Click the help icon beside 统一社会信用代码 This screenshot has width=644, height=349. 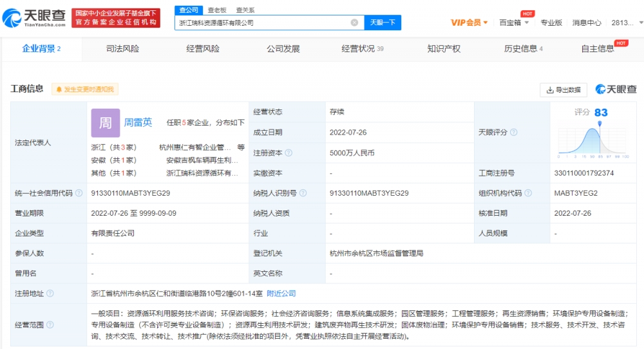coord(79,193)
